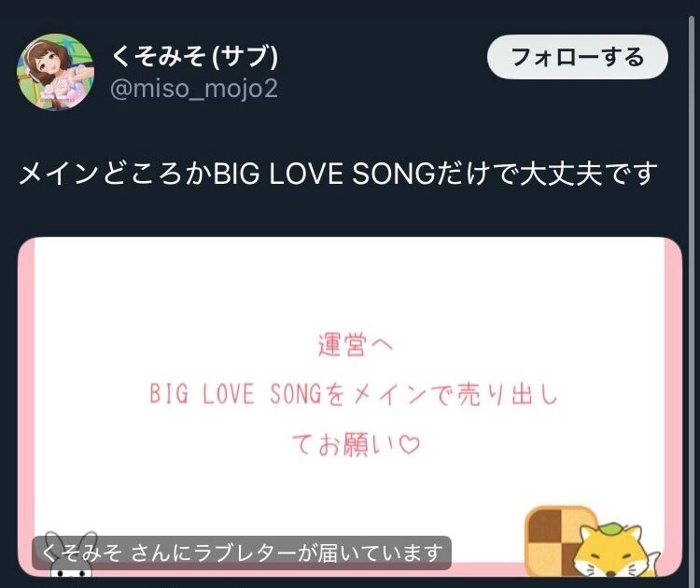This screenshot has height=588, width=700.
Task: Click the tweet text ending 大丈夫です
Action: 339,174
